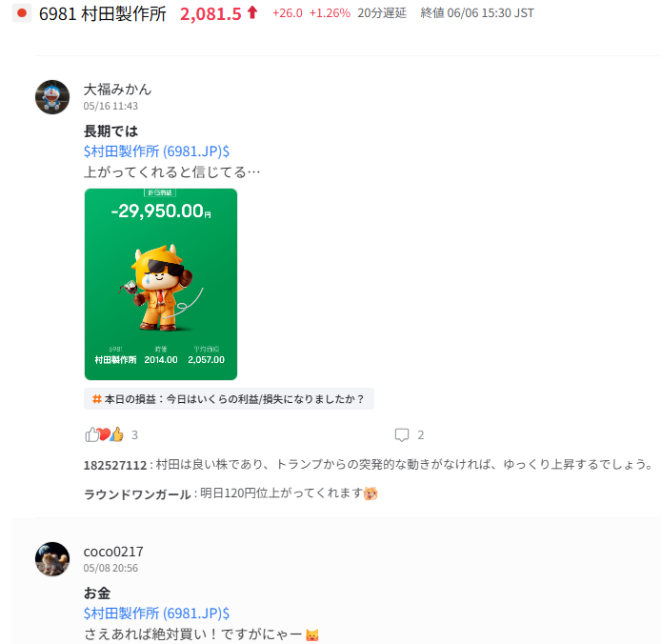The image size is (661, 644).
Task: Follow the $村田製作所 (6981.JP)$ link in coco0217's post
Action: [156, 613]
